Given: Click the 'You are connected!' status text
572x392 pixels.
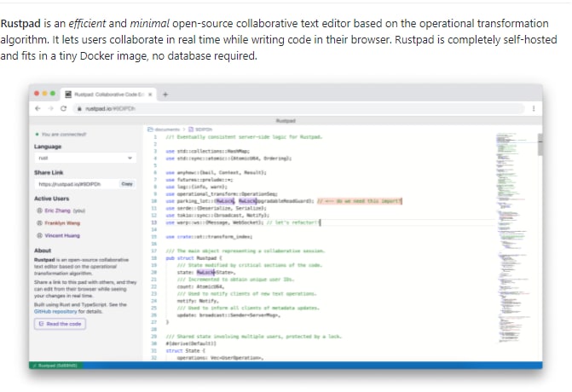Looking at the screenshot, I should click(64, 135).
